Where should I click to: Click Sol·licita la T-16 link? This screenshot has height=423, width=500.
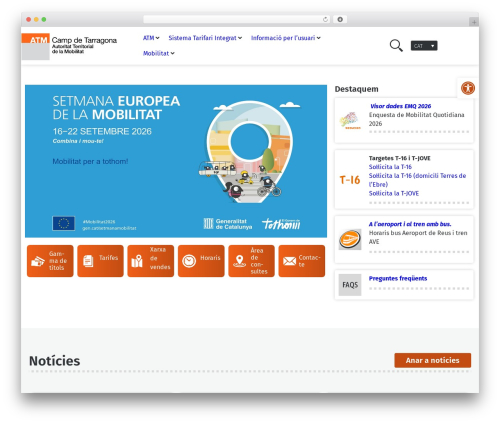tap(390, 167)
